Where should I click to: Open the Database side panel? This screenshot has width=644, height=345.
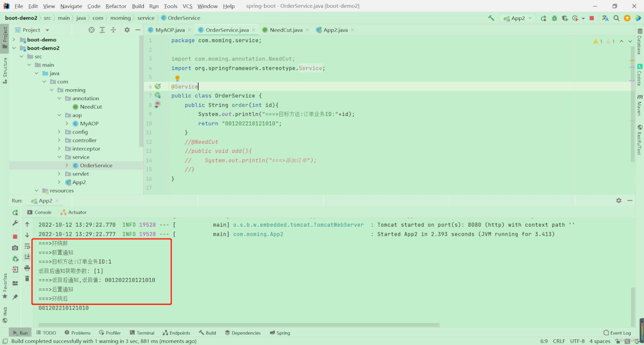tap(639, 42)
